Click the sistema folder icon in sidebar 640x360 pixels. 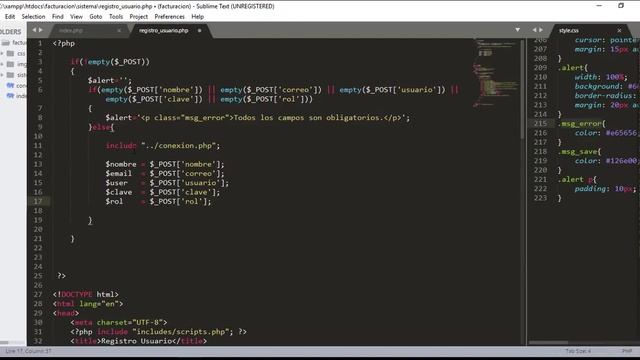[x=11, y=75]
